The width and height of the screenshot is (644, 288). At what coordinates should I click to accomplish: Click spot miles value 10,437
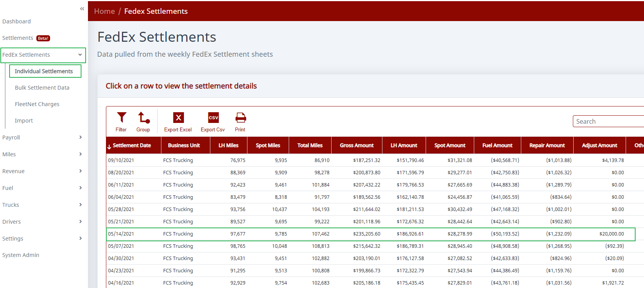pyautogui.click(x=280, y=209)
